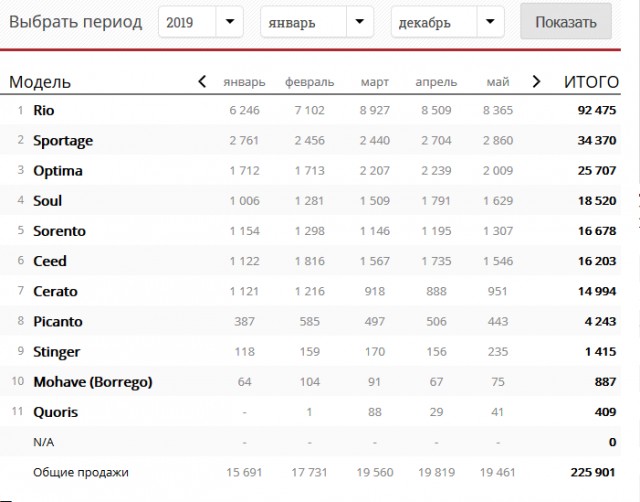Screen dimensions: 640x502
Task: Click Sorento May value 1 307
Action: click(498, 231)
